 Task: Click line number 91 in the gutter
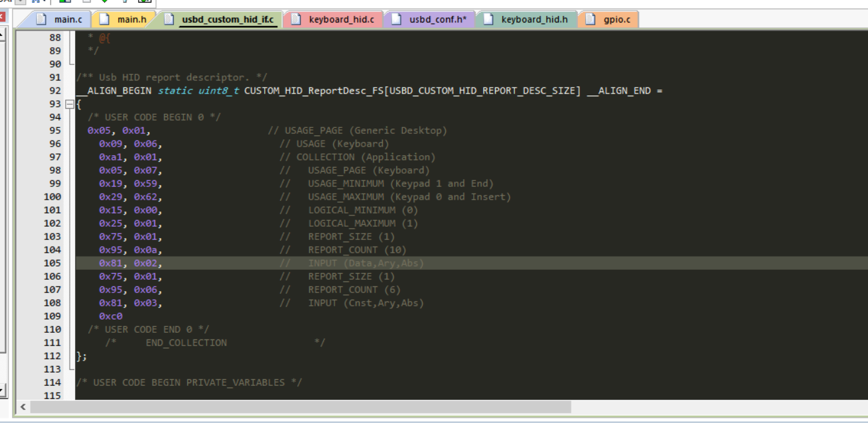[x=54, y=78]
